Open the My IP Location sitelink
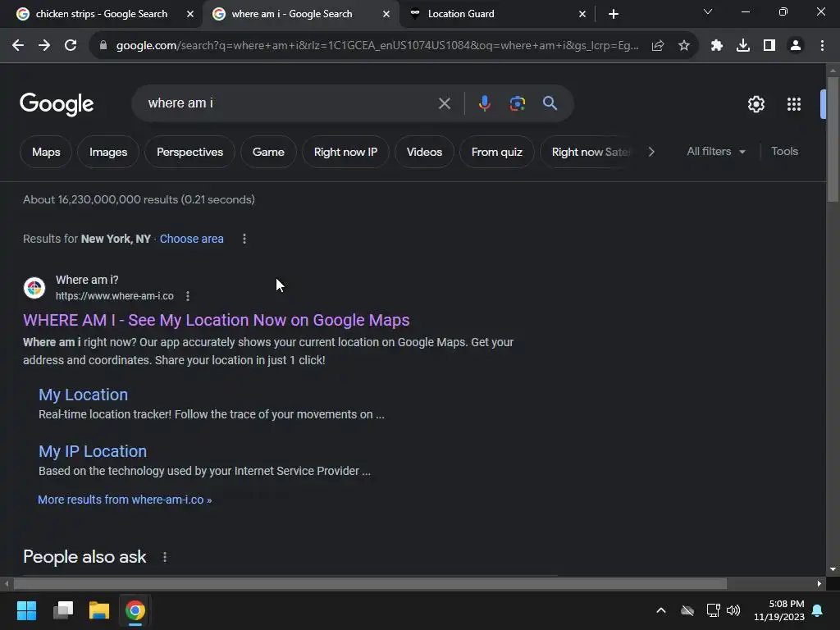840x630 pixels. click(x=93, y=452)
